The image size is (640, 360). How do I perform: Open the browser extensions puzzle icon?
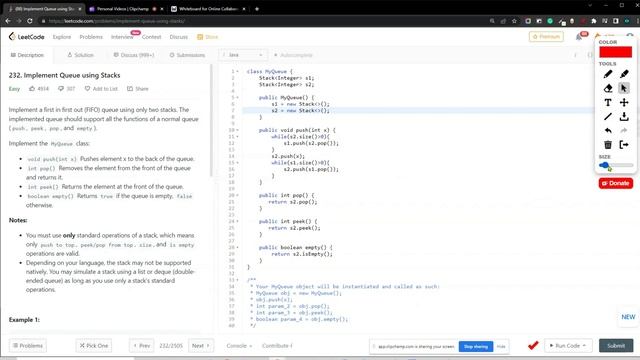click(x=593, y=21)
